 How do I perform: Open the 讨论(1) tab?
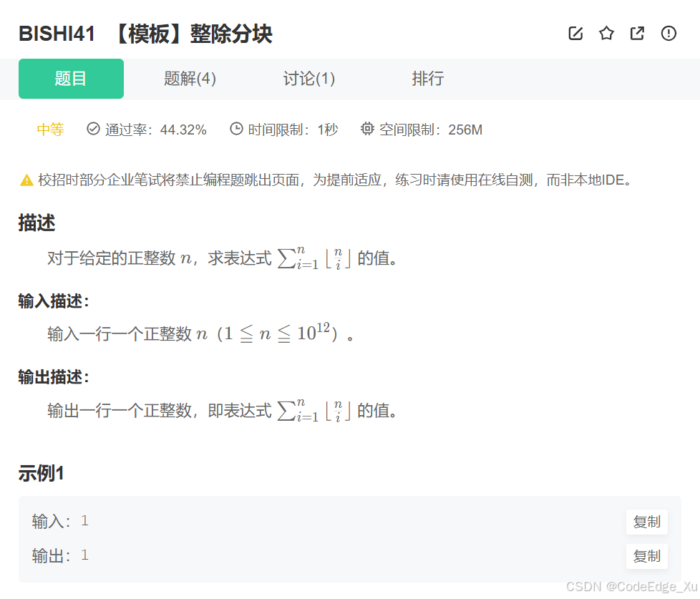point(308,79)
